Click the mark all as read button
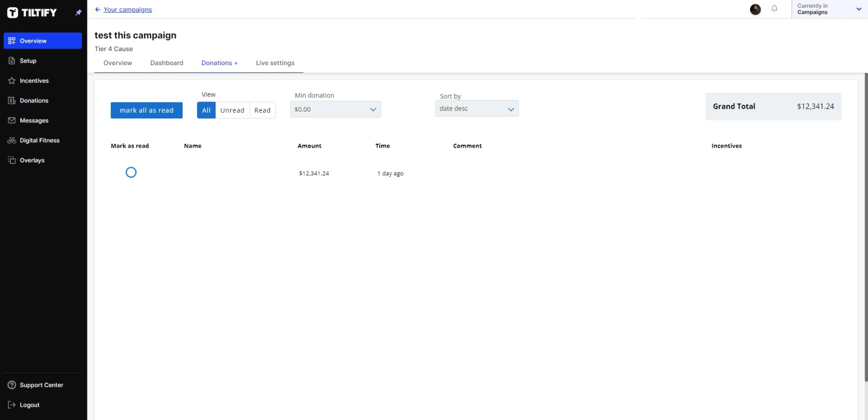This screenshot has height=420, width=868. click(x=147, y=110)
